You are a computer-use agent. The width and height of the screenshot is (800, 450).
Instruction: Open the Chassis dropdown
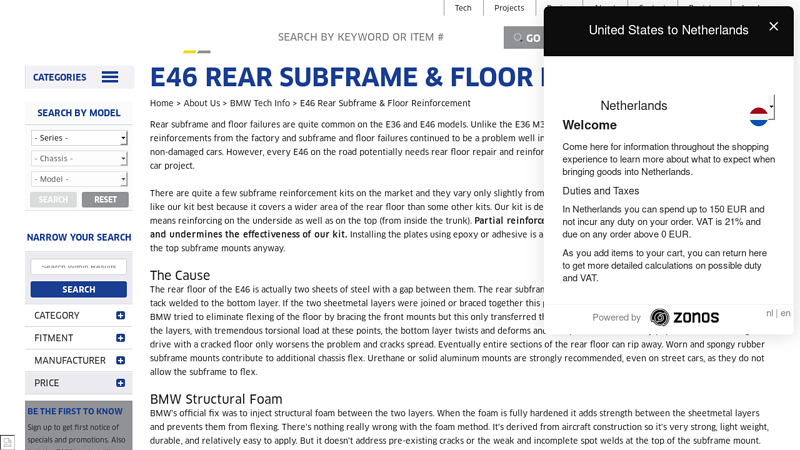[x=79, y=159]
